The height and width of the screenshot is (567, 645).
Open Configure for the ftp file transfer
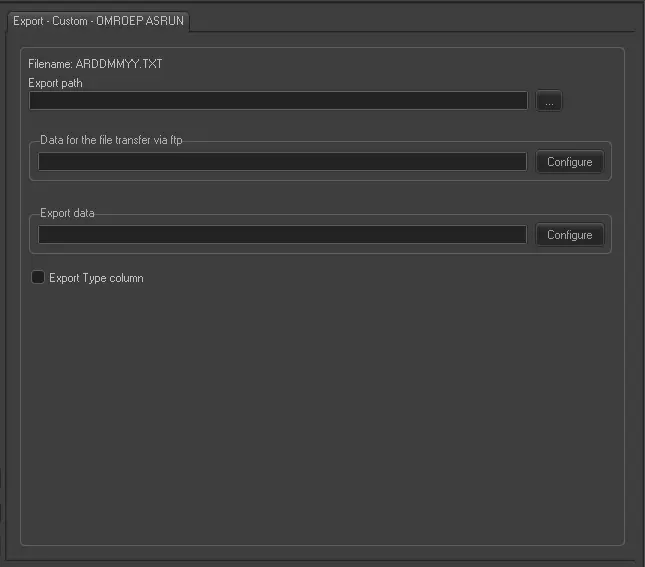[x=569, y=162]
